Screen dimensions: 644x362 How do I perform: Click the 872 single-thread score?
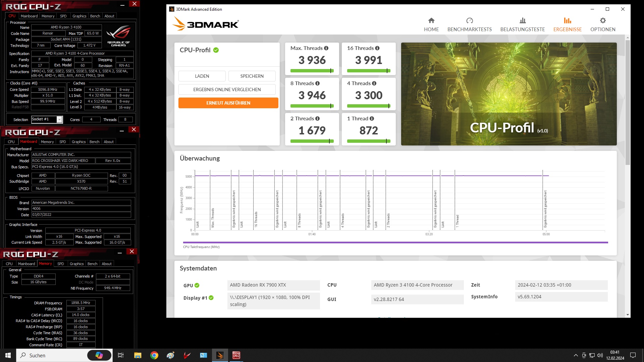click(x=369, y=131)
